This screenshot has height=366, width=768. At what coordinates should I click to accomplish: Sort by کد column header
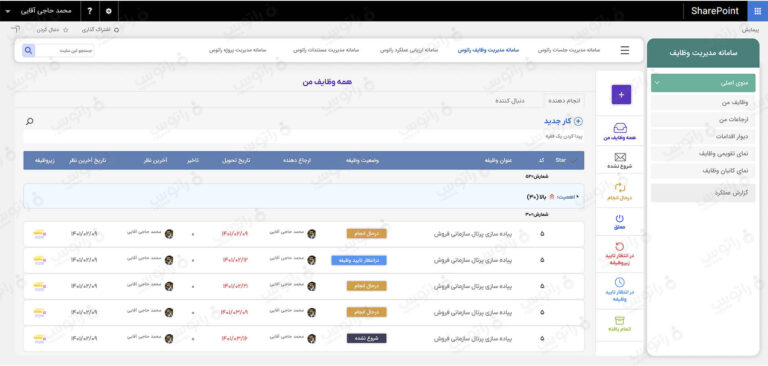541,160
